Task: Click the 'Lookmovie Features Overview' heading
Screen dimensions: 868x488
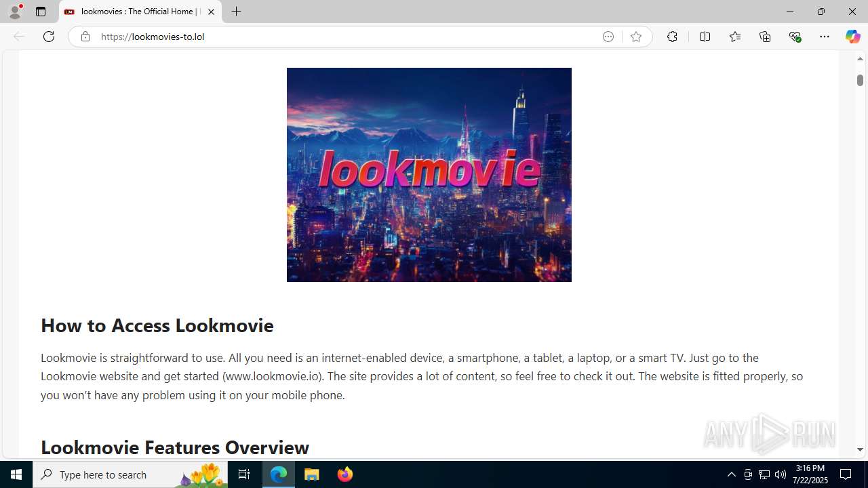Action: pos(175,447)
